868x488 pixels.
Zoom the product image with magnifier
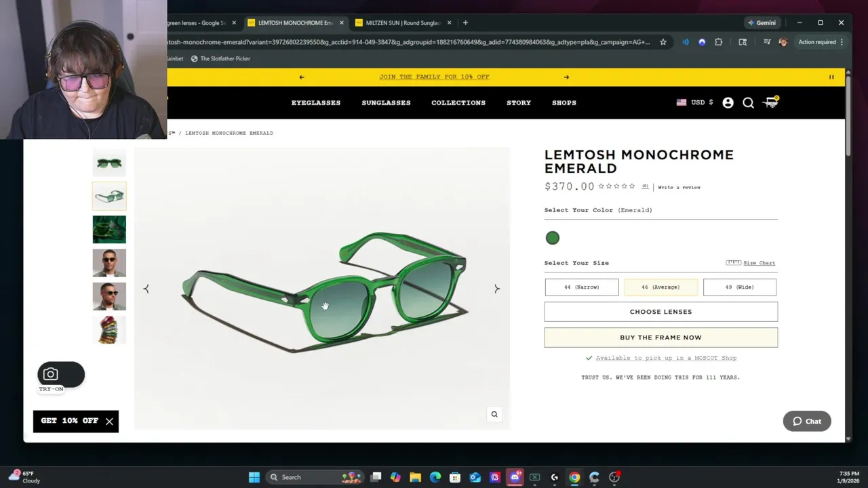[x=494, y=414]
